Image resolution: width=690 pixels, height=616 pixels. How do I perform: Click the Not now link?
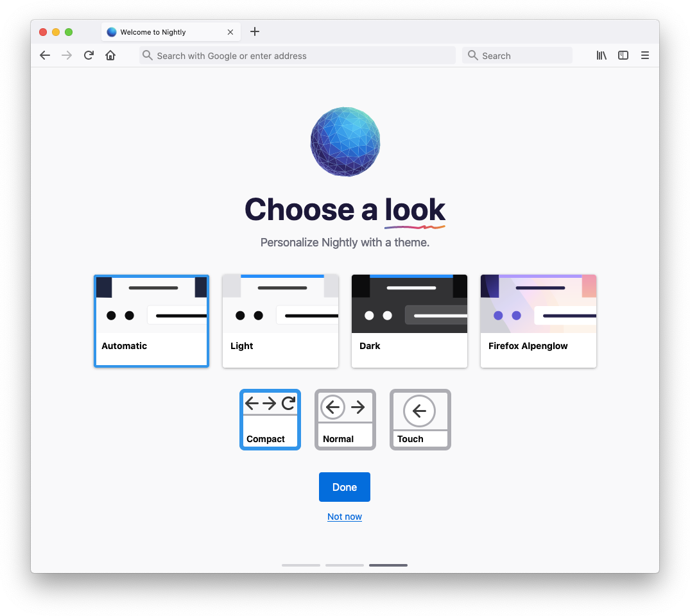pos(345,517)
